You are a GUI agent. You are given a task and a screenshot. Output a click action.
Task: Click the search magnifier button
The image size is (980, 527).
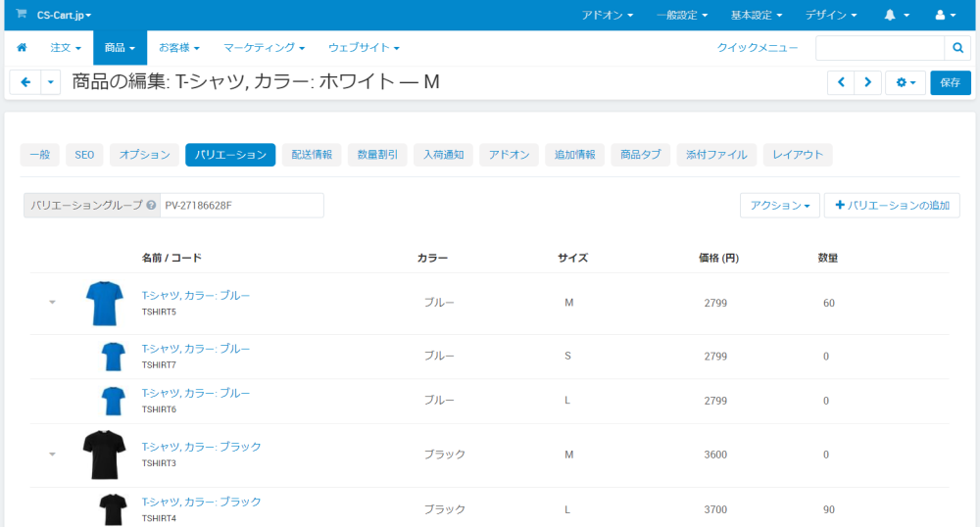(x=957, y=48)
